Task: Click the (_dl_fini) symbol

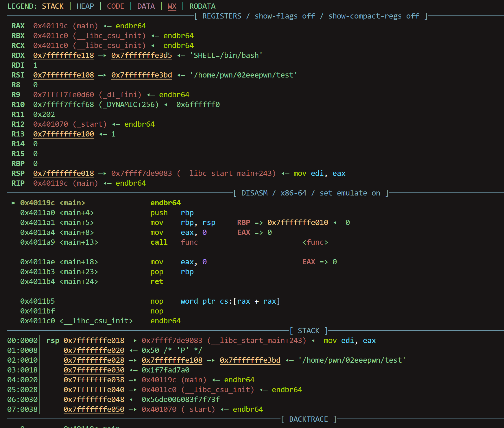Action: tap(120, 95)
